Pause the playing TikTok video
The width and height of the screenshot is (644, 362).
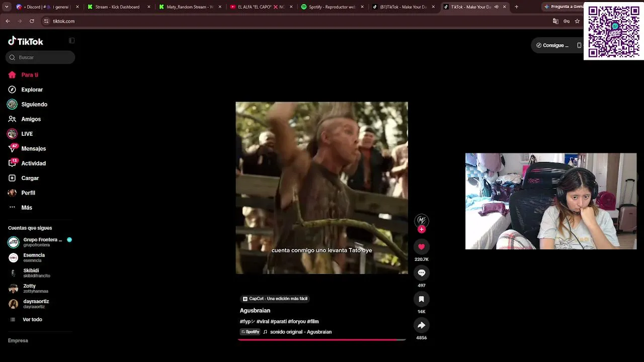coord(321,188)
